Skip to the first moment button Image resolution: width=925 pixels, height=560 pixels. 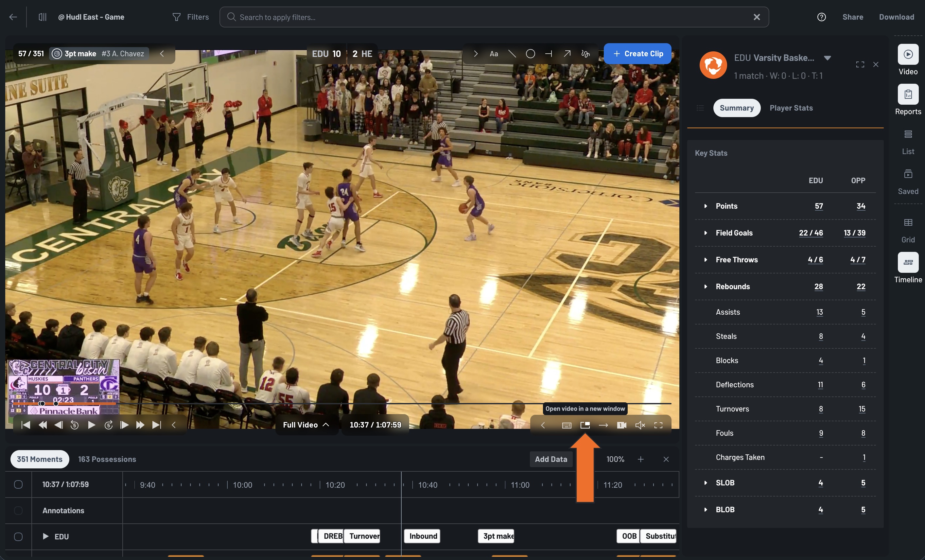pyautogui.click(x=26, y=425)
